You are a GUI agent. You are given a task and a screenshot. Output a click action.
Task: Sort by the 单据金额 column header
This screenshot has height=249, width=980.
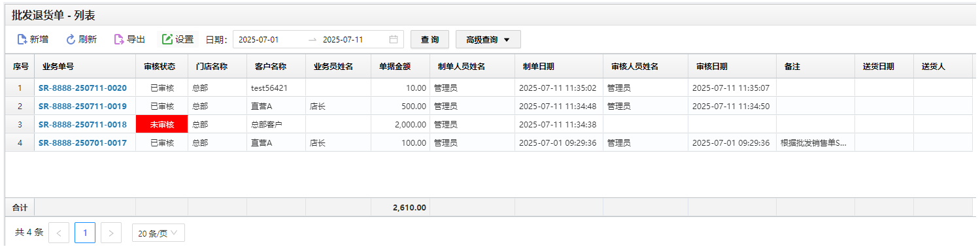tap(400, 66)
